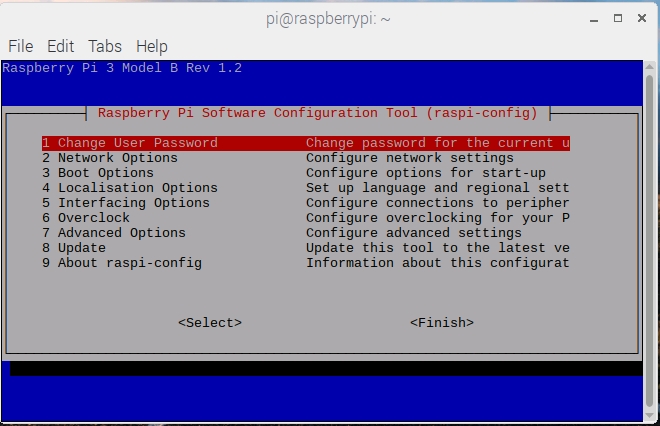Click the terminal vertical scrollbar thumb
This screenshot has height=426, width=660.
649,240
